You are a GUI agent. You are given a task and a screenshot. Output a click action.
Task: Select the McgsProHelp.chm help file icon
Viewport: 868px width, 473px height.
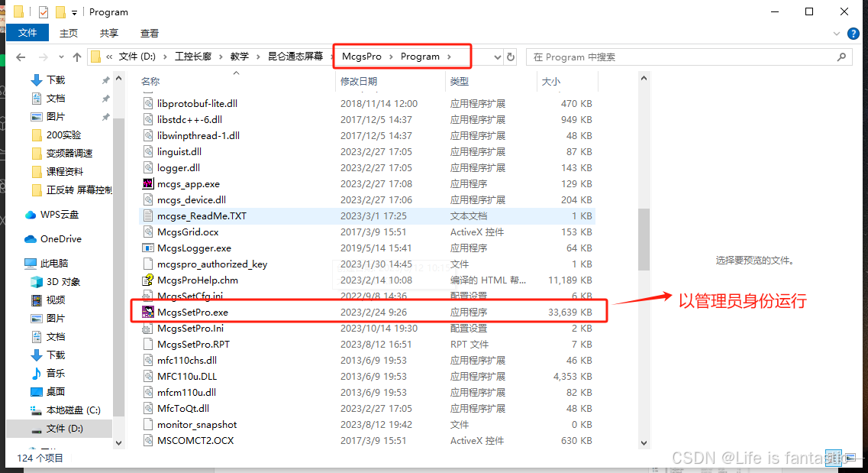pos(148,280)
